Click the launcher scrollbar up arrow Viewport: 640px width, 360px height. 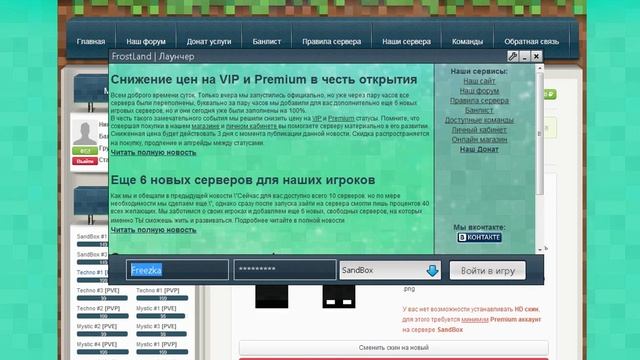coord(540,69)
